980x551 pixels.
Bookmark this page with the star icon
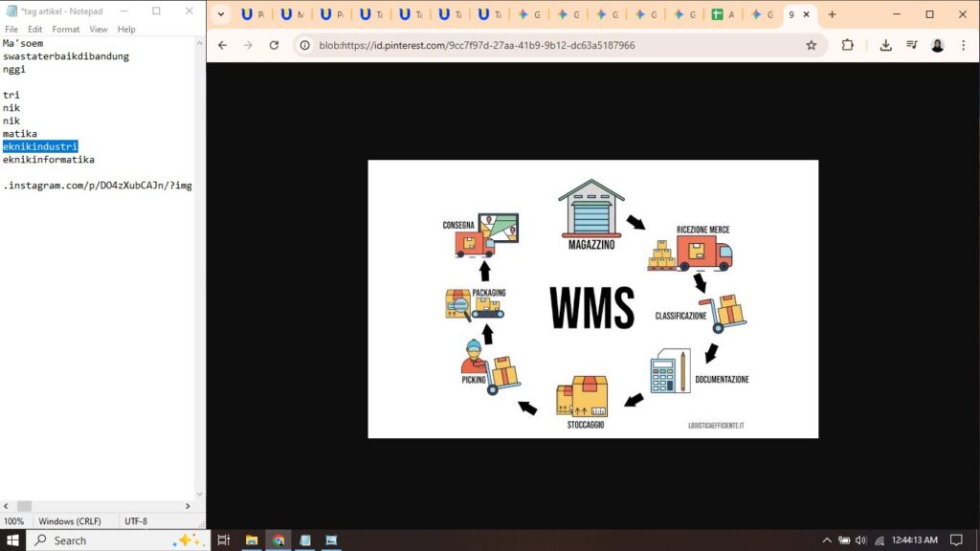[x=811, y=45]
